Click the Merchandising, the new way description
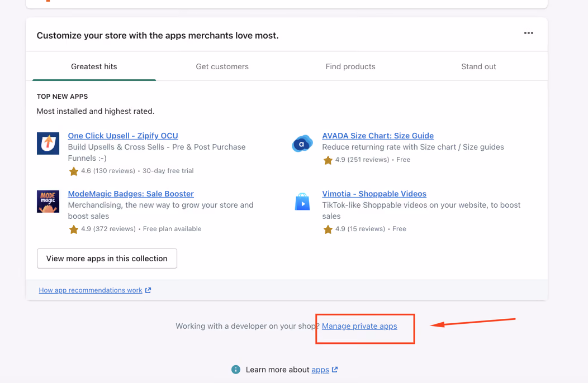Viewport: 588px width, 383px height. tap(160, 210)
